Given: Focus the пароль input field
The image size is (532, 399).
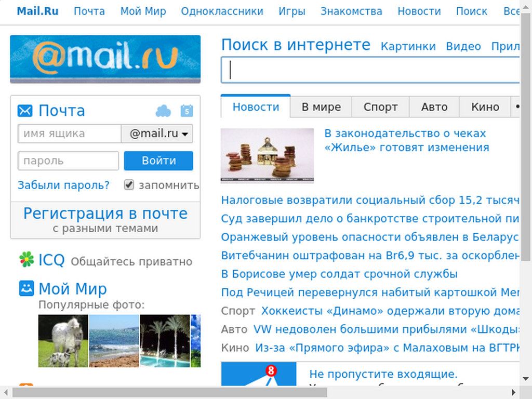Looking at the screenshot, I should [68, 161].
